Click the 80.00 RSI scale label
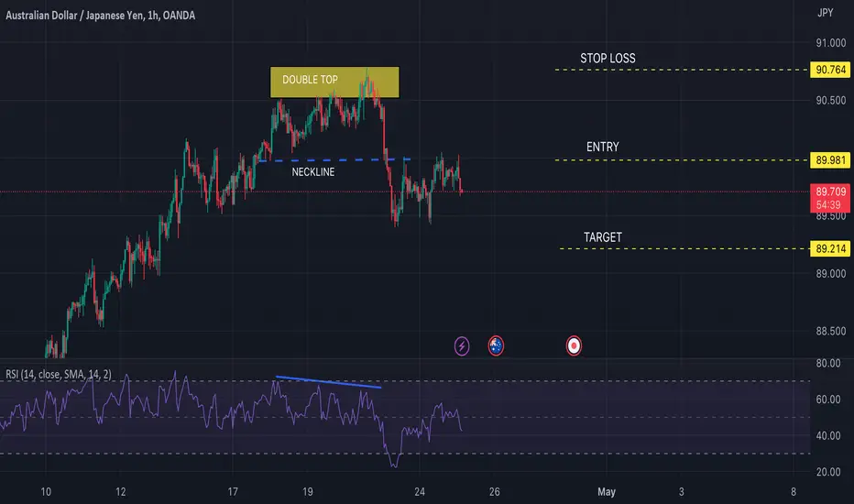The image size is (854, 504). coord(827,364)
